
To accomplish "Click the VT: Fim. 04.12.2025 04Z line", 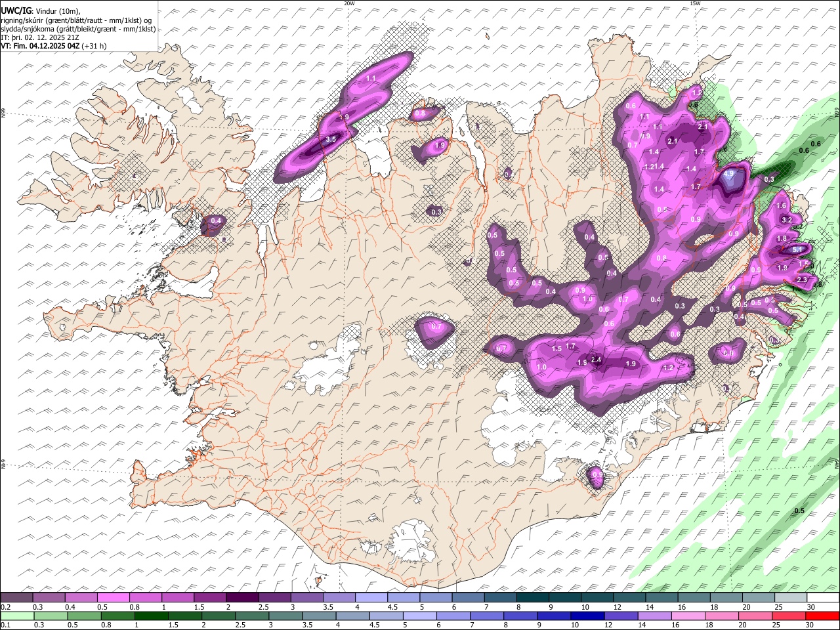I will (x=53, y=46).
